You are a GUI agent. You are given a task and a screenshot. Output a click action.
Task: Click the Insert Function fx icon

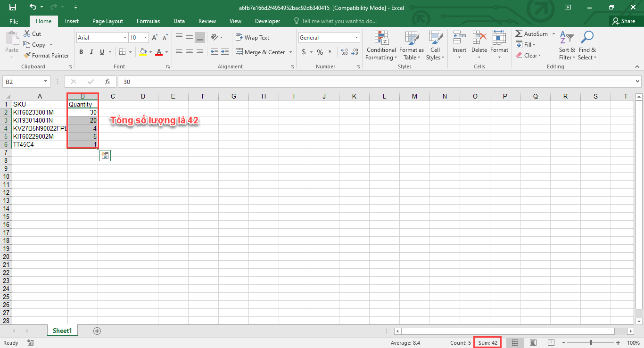click(107, 82)
